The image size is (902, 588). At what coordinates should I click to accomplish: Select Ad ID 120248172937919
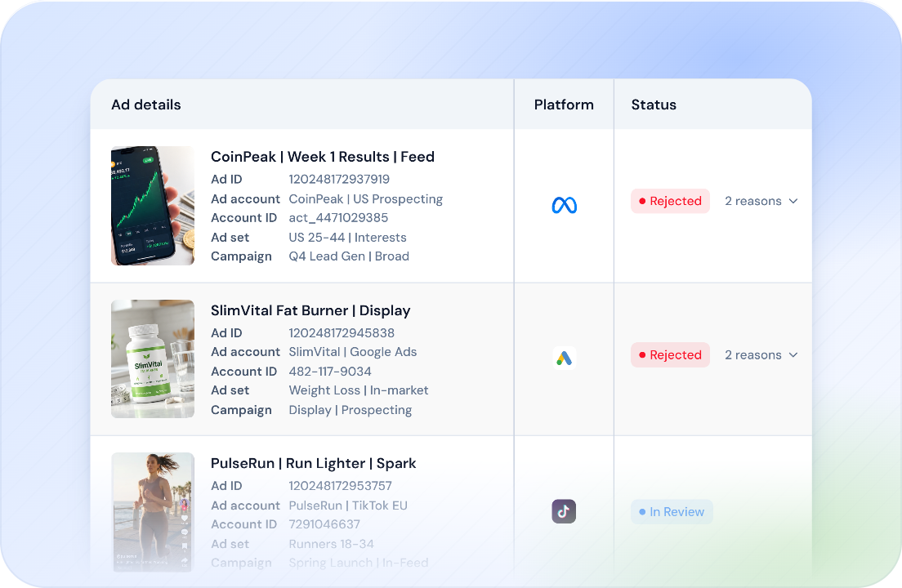click(x=339, y=180)
